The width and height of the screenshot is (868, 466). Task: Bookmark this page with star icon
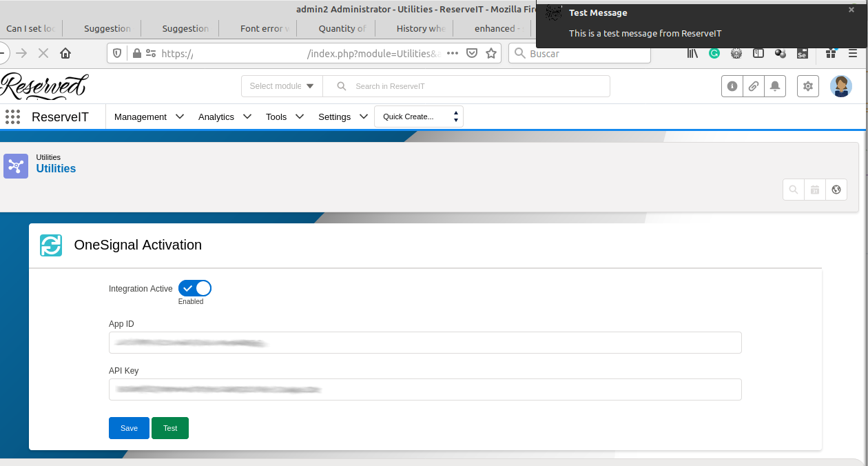click(491, 53)
